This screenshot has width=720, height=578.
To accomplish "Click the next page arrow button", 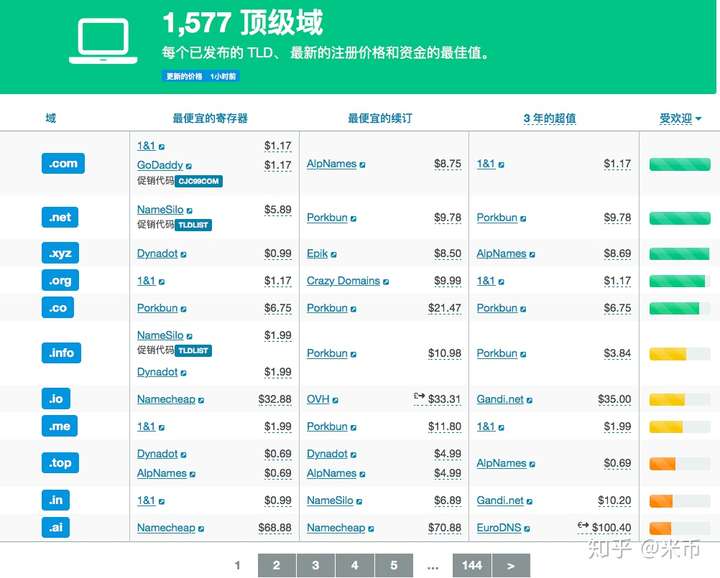I will coord(511,566).
